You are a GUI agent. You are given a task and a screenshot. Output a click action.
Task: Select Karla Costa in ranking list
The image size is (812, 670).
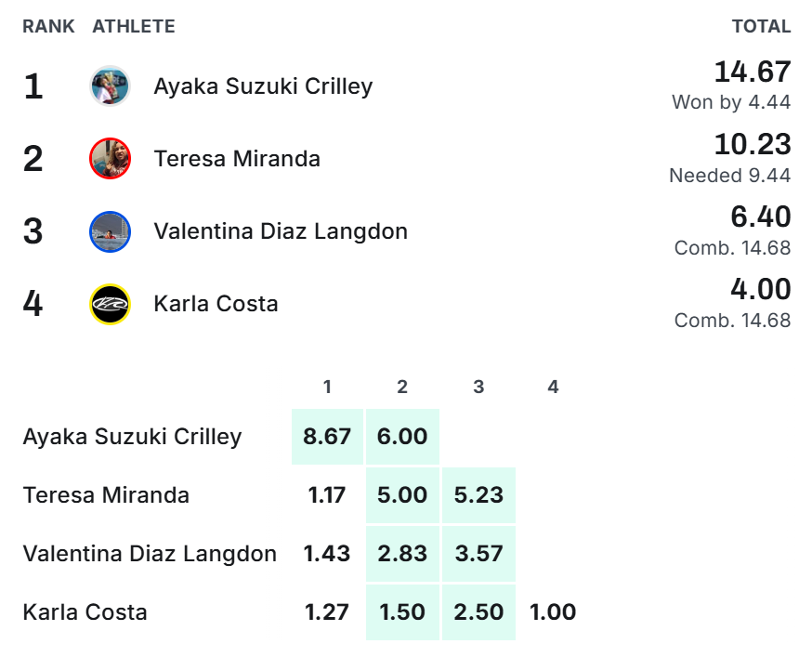point(216,304)
